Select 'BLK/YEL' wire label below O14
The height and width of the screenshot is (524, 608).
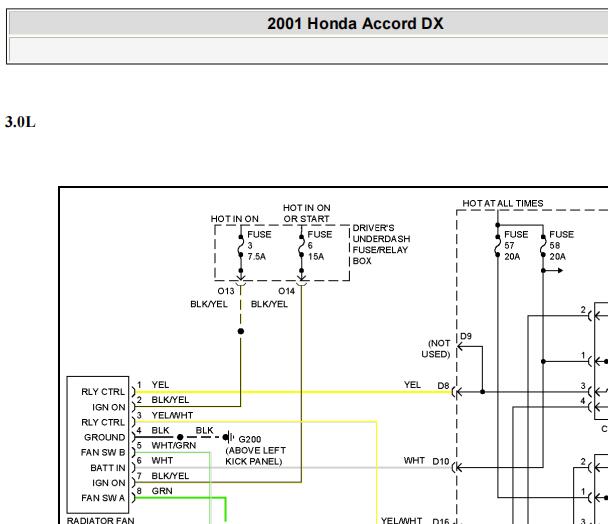tap(269, 304)
